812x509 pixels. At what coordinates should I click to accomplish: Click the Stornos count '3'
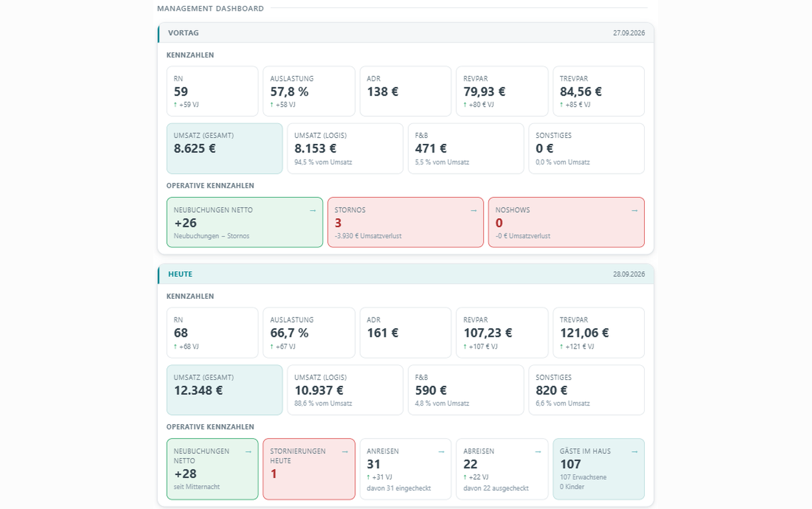[x=338, y=223]
